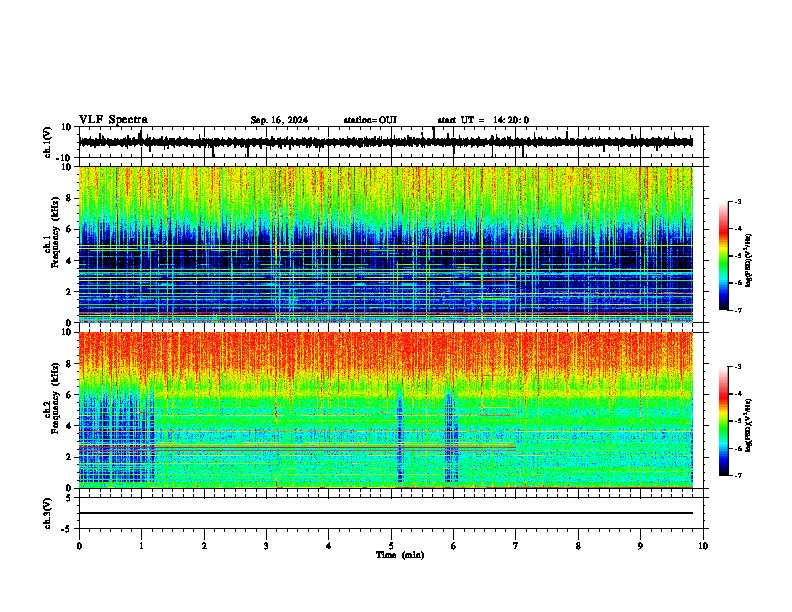Image resolution: width=792 pixels, height=612 pixels.
Task: Click the ch.1 colorbar "log(PSD)" label
Action: point(749,260)
